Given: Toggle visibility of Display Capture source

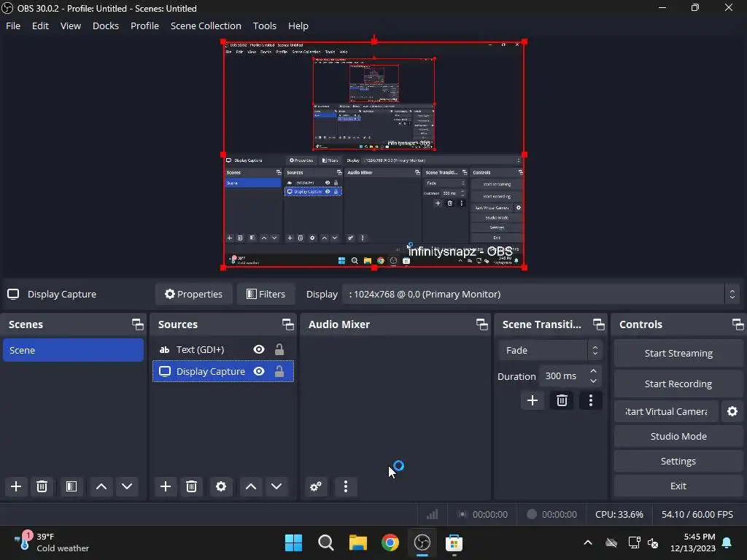Looking at the screenshot, I should tap(259, 371).
